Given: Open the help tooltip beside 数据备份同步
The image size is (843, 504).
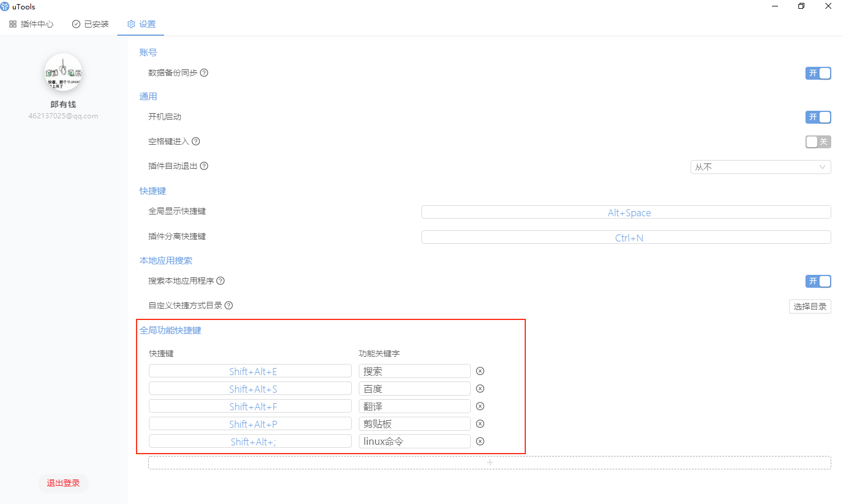Looking at the screenshot, I should [x=203, y=73].
